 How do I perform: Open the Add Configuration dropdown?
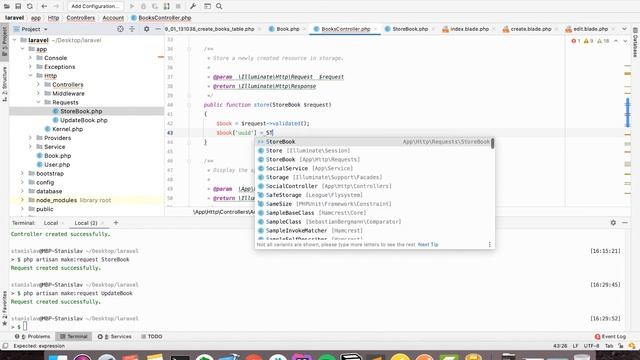pyautogui.click(x=95, y=6)
